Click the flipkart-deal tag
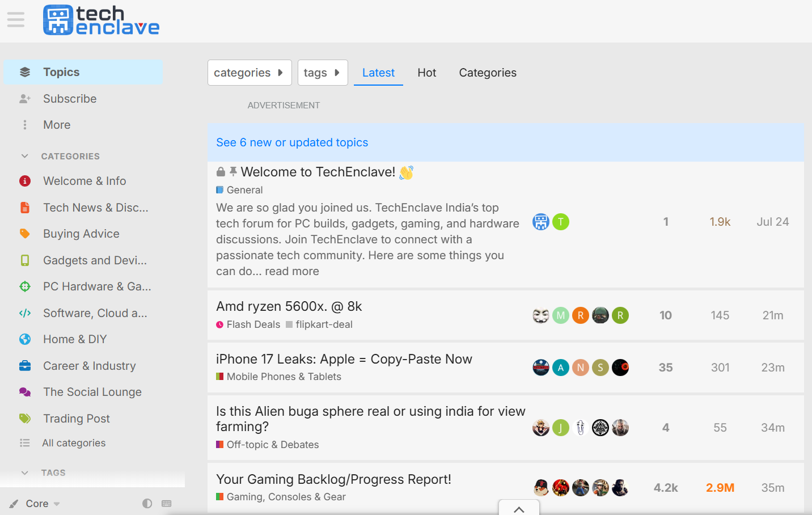The image size is (812, 515). [319, 324]
